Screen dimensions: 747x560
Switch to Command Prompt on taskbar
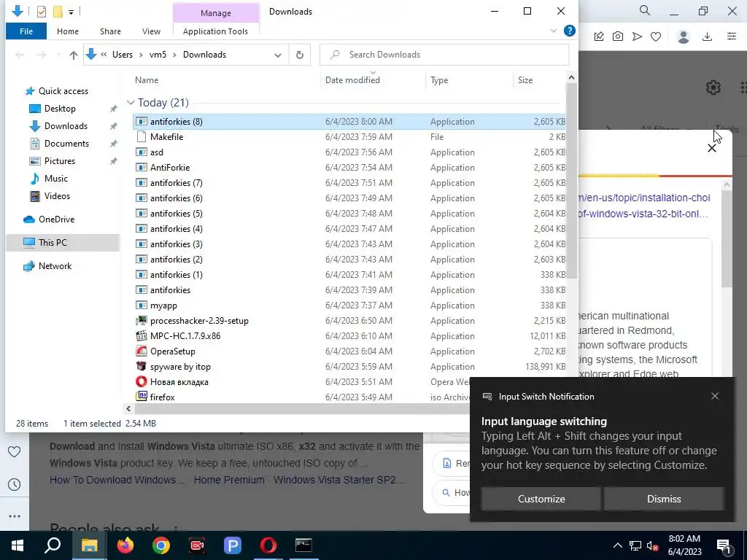(303, 545)
